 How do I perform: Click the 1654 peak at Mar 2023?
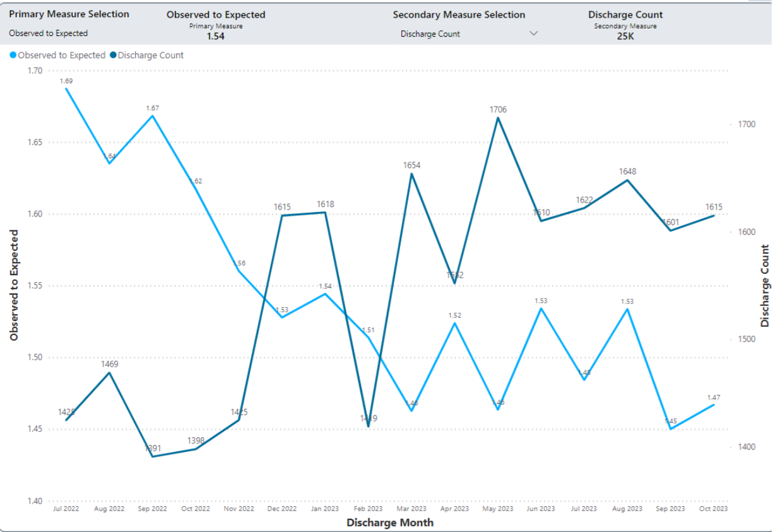(x=411, y=174)
